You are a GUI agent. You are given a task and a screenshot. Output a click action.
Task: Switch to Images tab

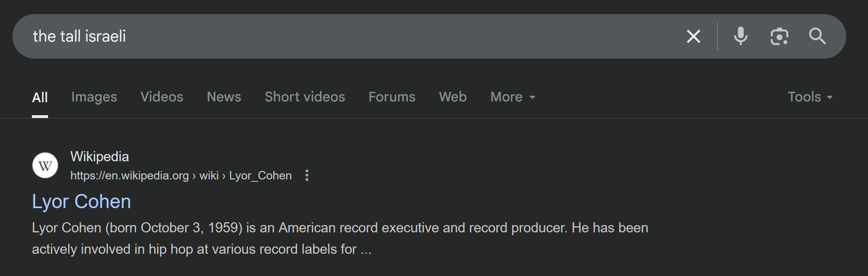[x=94, y=97]
